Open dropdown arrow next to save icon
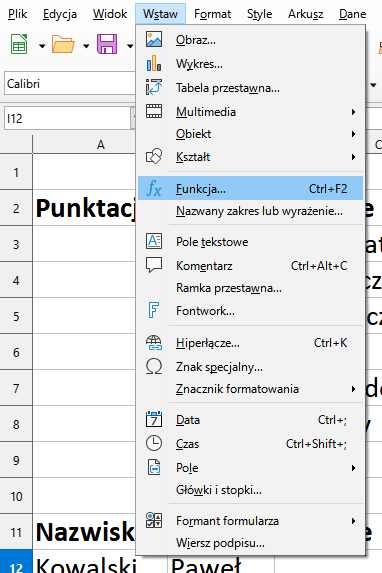The width and height of the screenshot is (382, 573). point(130,46)
